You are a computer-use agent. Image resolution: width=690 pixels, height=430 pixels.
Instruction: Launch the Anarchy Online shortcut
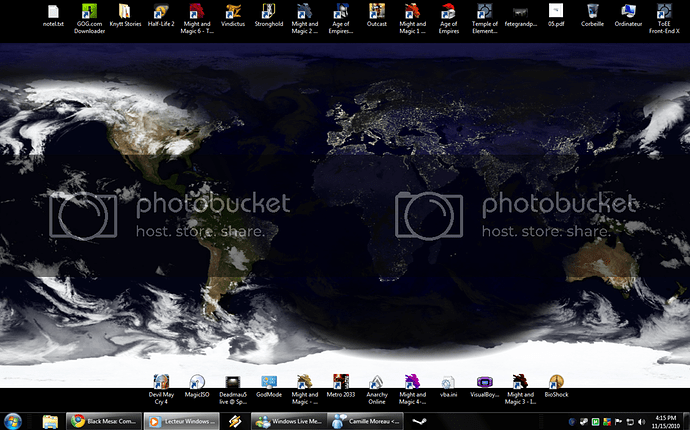click(x=377, y=383)
